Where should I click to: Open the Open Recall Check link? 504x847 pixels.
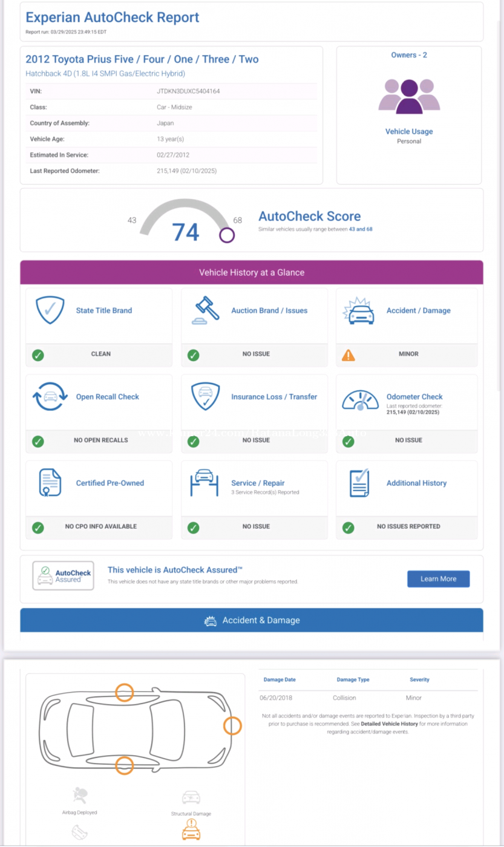(x=108, y=397)
